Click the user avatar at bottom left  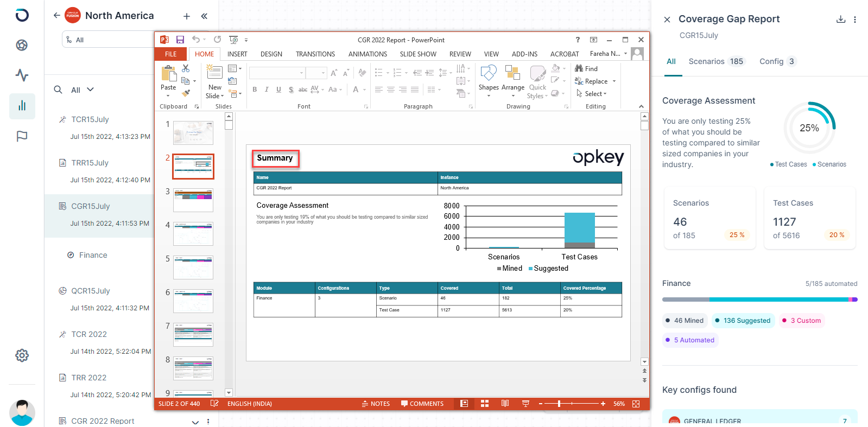[22, 412]
